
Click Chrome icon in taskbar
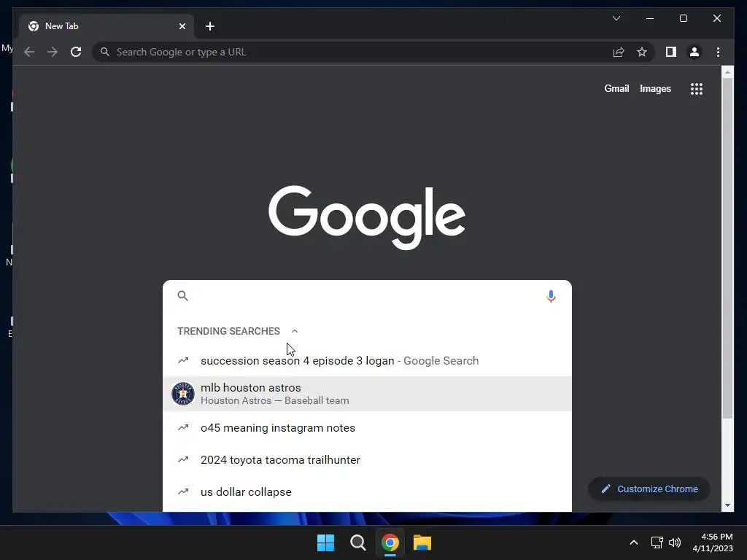pos(390,542)
